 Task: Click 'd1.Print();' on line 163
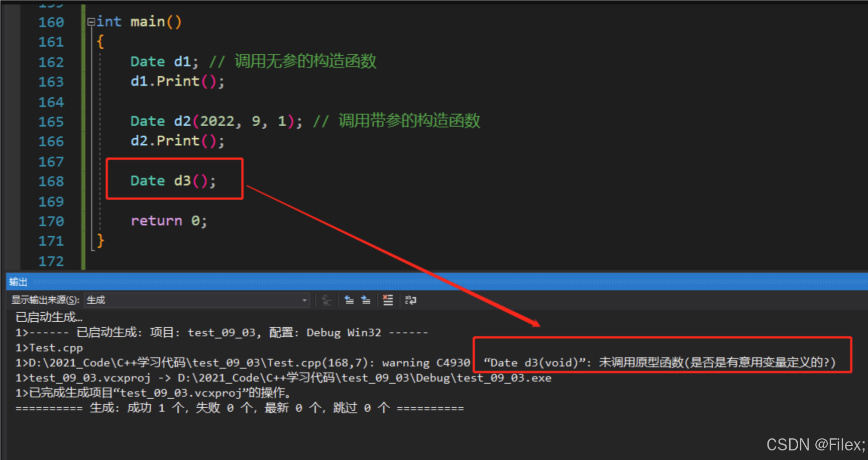177,81
